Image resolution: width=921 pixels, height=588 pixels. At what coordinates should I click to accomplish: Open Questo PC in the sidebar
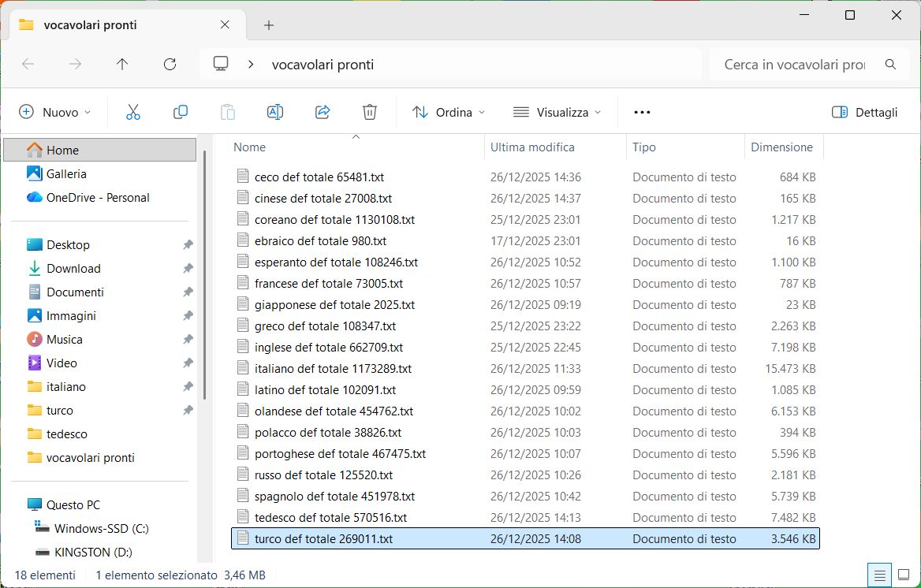[x=73, y=504]
